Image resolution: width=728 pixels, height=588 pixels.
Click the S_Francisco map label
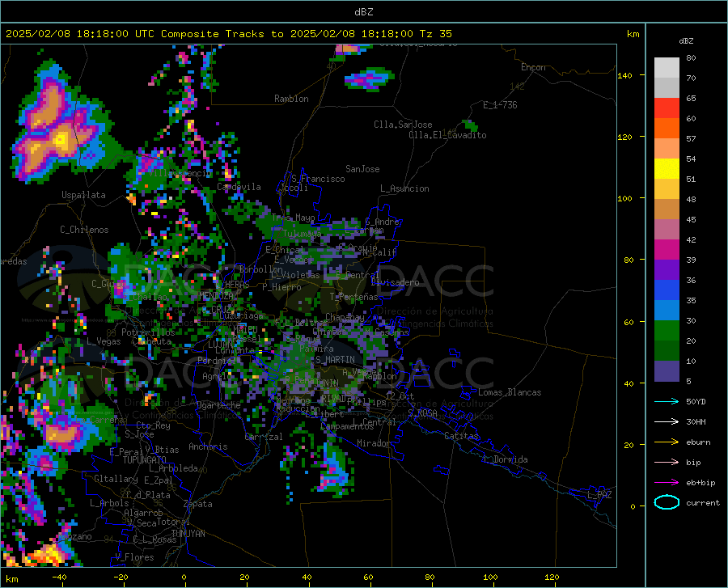[318, 179]
